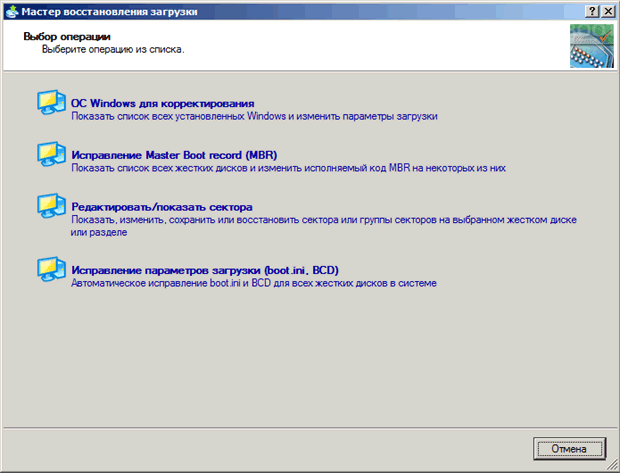
Task: Click the monitor icon beside Исправление Master Boot record
Action: coord(51,154)
